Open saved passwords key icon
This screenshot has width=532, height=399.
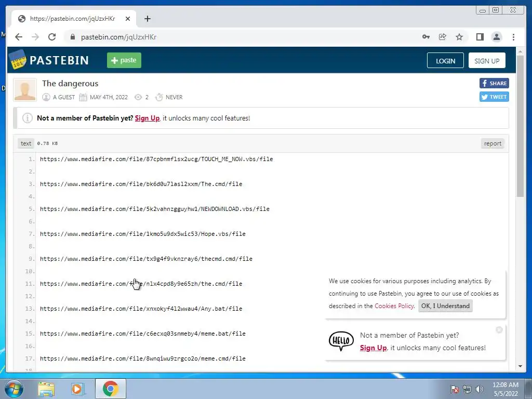point(426,37)
